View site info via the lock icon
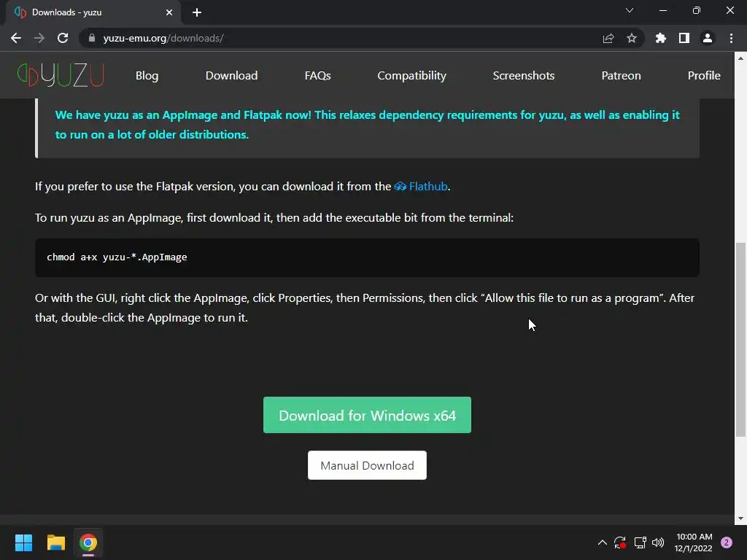 click(92, 38)
